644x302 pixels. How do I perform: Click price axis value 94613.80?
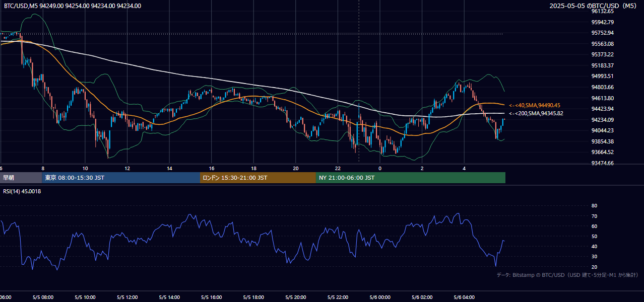[602, 98]
